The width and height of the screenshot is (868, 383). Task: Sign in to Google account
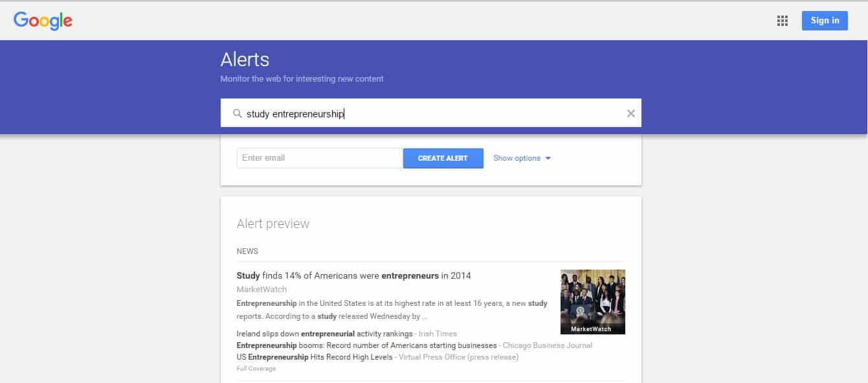pos(825,20)
